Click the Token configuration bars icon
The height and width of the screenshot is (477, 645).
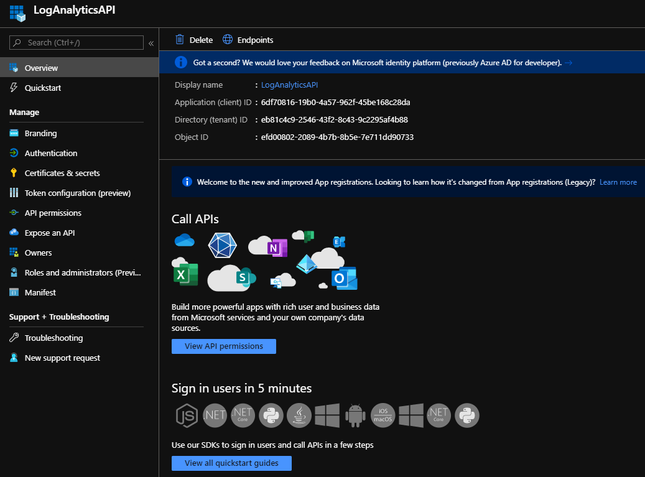(x=14, y=192)
